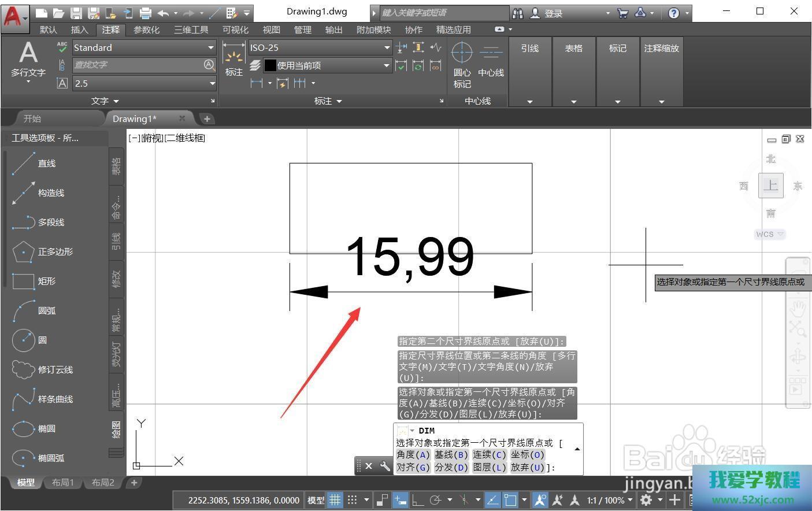Switch to the 布局1 layout tab

tap(63, 483)
